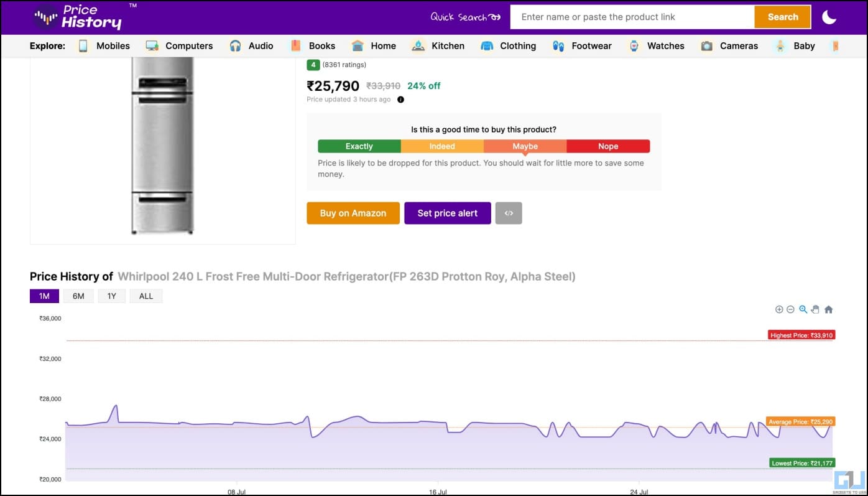Click the Footwear category icon
Screen dimensions: 868x496
pyautogui.click(x=558, y=46)
